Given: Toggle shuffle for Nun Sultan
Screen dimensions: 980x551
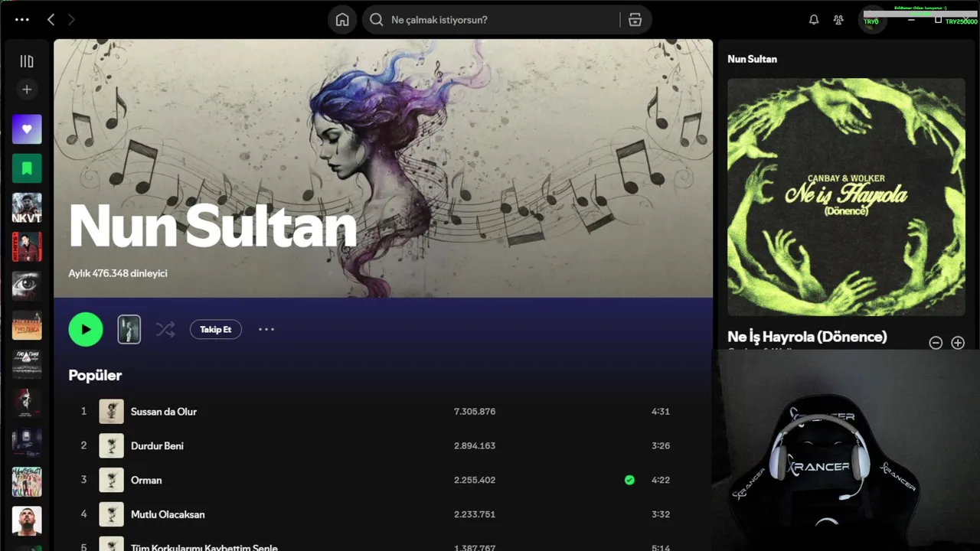Looking at the screenshot, I should [x=165, y=330].
